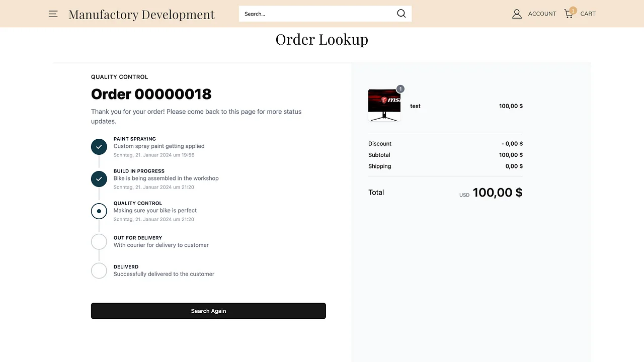Viewport: 644px width, 362px height.
Task: Click the search magnifying glass icon
Action: point(401,14)
